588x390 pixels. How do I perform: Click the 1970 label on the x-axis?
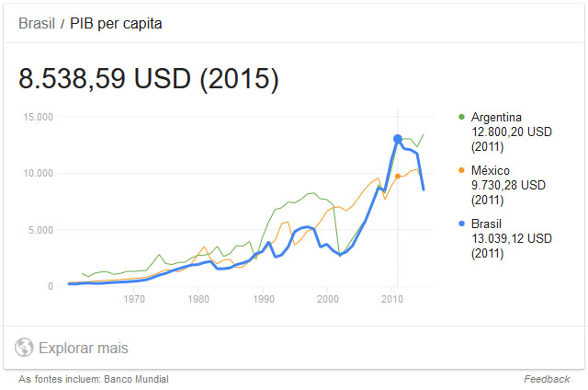point(134,299)
